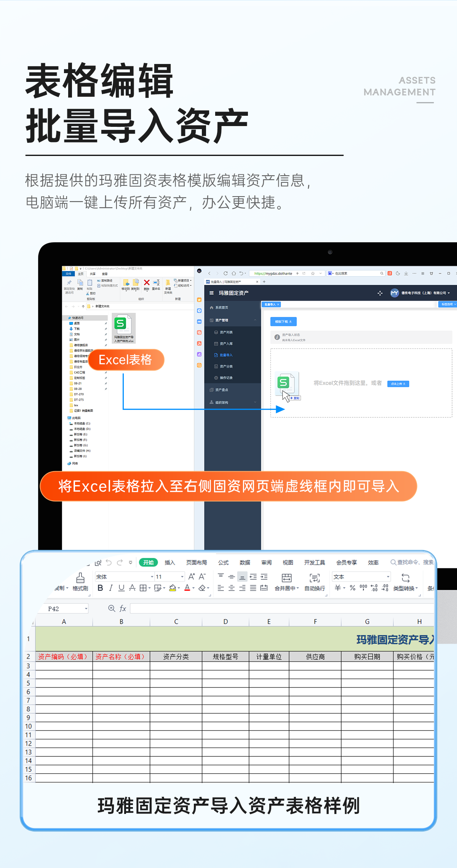This screenshot has height=868, width=457.
Task: Open the 资产入库 sidebar link
Action: click(233, 344)
